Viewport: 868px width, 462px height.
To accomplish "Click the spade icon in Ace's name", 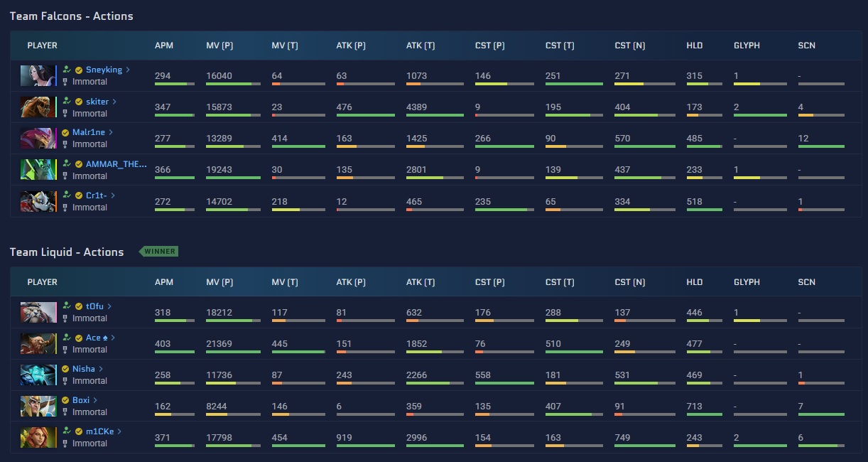I will tap(105, 338).
